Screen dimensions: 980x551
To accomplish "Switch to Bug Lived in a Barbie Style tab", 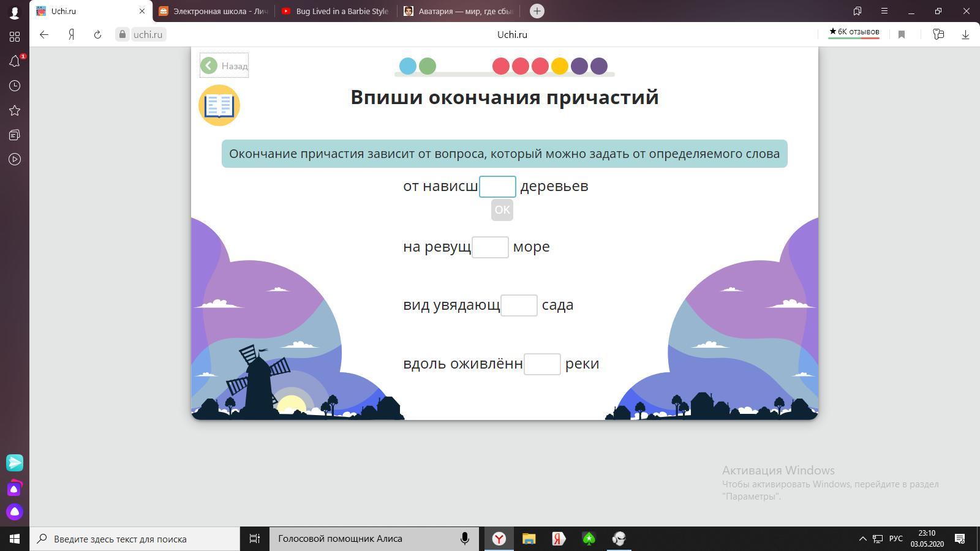I will pos(336,11).
